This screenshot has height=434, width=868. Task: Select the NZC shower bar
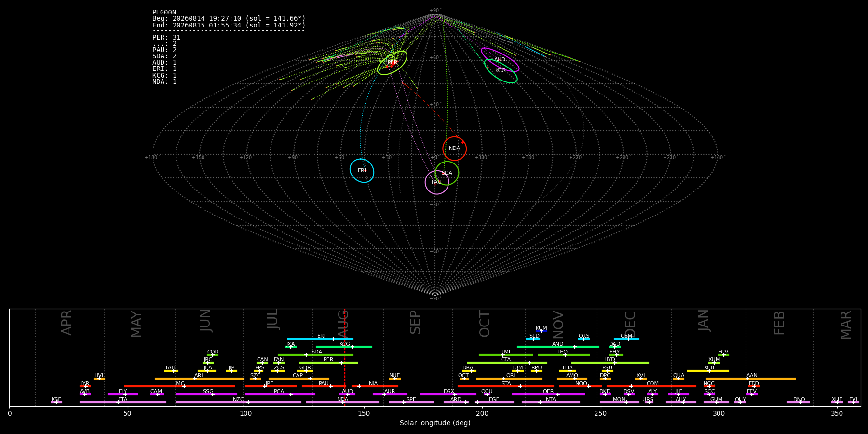click(x=239, y=402)
